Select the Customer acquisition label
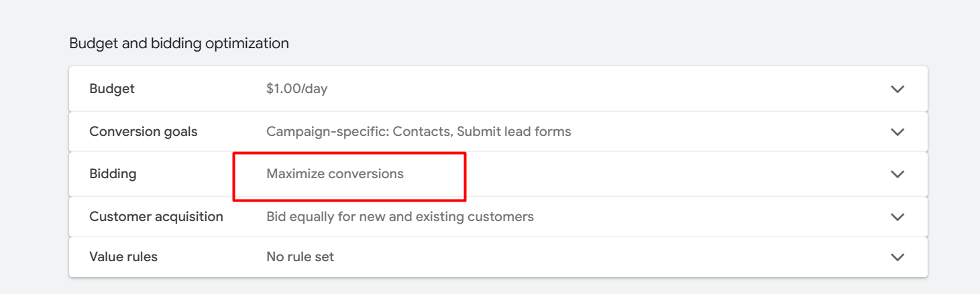980x294 pixels. (156, 217)
